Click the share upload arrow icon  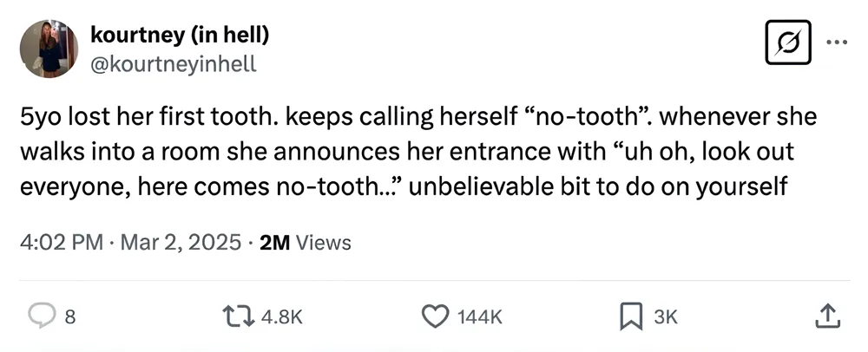(x=828, y=317)
